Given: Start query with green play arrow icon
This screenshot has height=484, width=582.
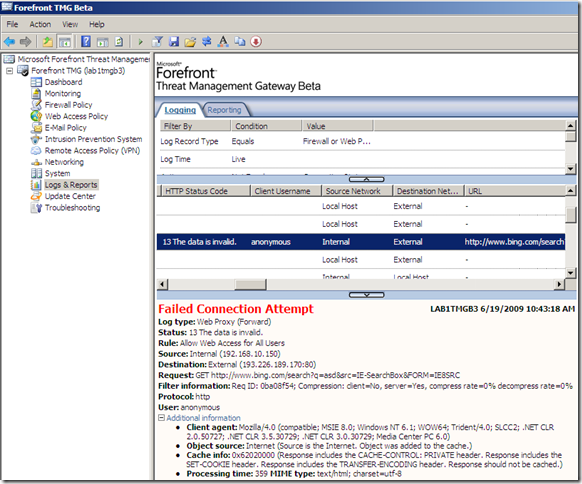Looking at the screenshot, I should [140, 42].
